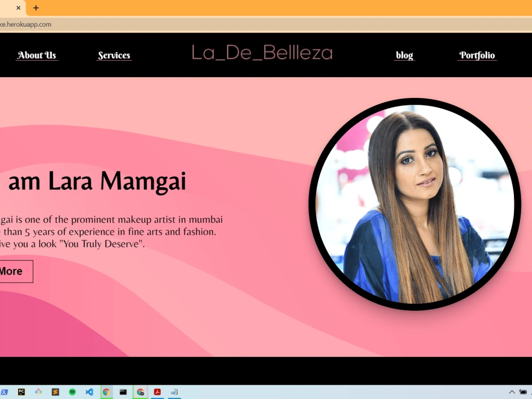Open Spotify from the taskbar
532x399 pixels.
pyautogui.click(x=72, y=392)
